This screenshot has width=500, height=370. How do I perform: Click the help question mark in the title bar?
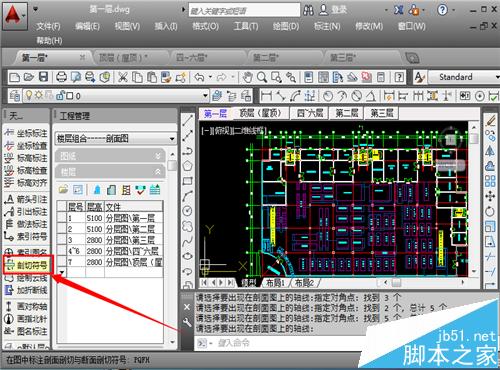pos(442,10)
